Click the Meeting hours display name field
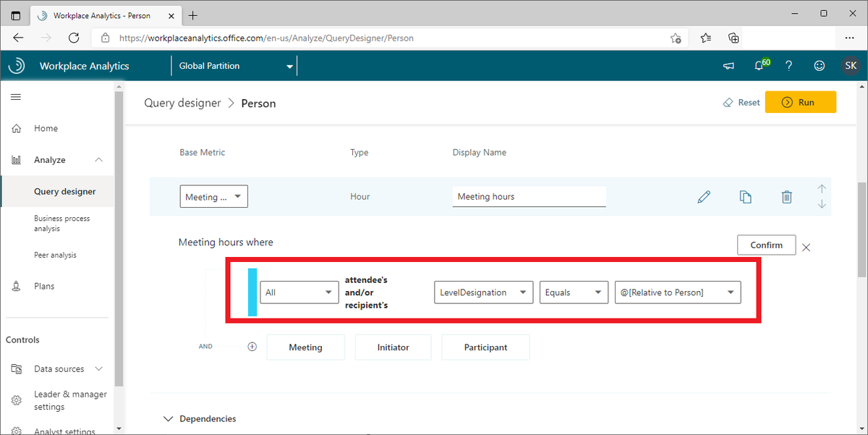Viewport: 868px width, 435px height. pos(529,196)
